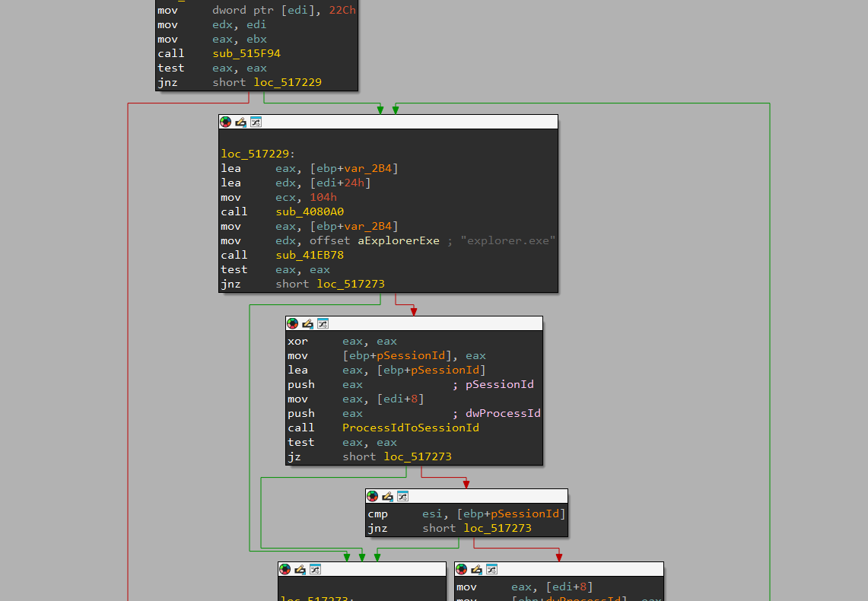Click 24h offset in lea edx line
The image size is (868, 601).
[x=355, y=183]
